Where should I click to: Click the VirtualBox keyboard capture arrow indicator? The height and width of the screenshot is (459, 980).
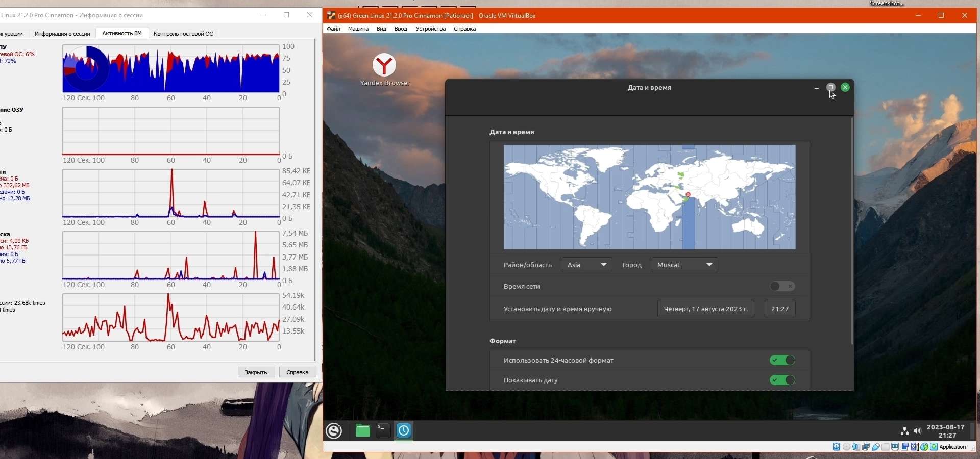tap(934, 447)
